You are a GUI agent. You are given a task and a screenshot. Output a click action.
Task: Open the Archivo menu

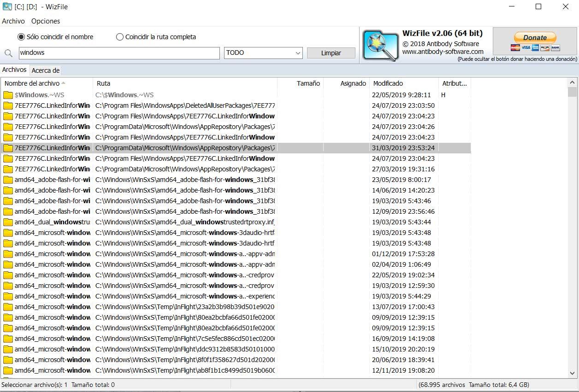(x=13, y=21)
